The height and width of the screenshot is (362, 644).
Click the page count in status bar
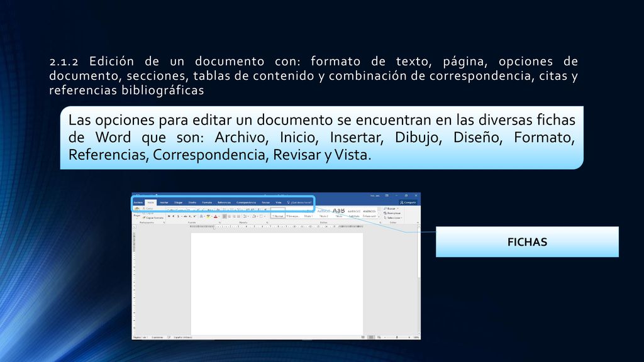tap(140, 337)
